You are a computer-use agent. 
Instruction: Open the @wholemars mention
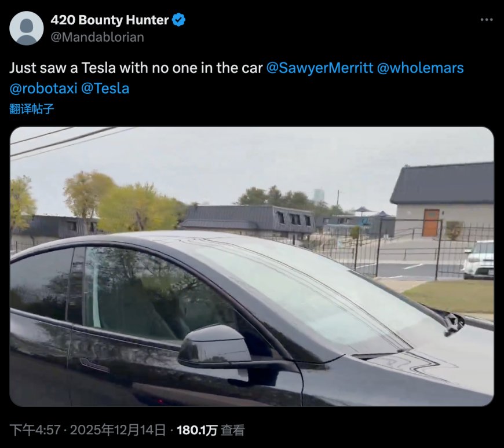420,68
